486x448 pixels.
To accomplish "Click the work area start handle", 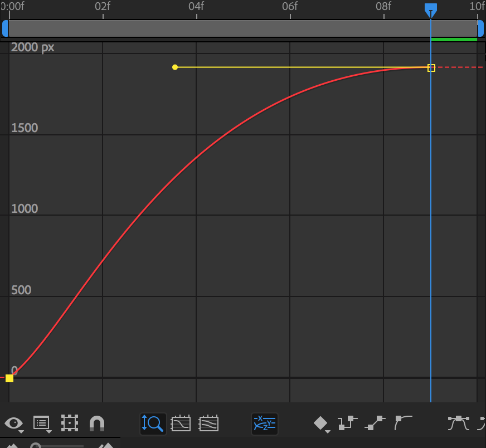I will (5, 28).
